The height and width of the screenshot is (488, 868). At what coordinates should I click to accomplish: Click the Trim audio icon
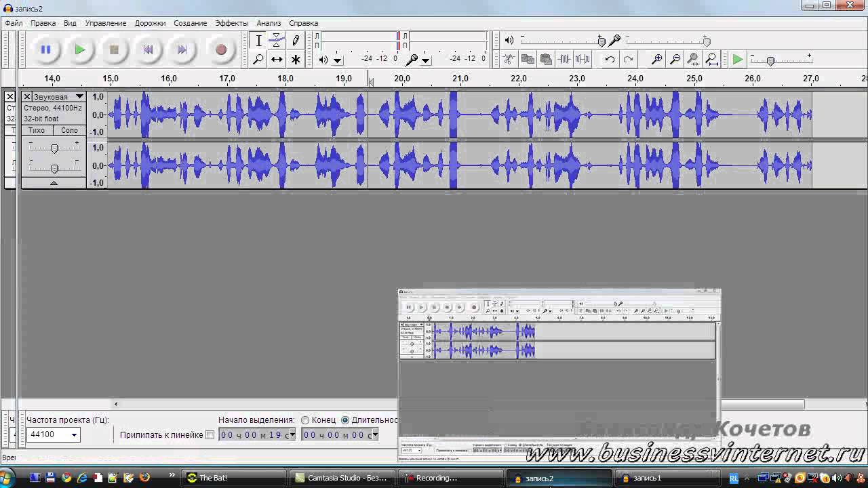pos(564,60)
